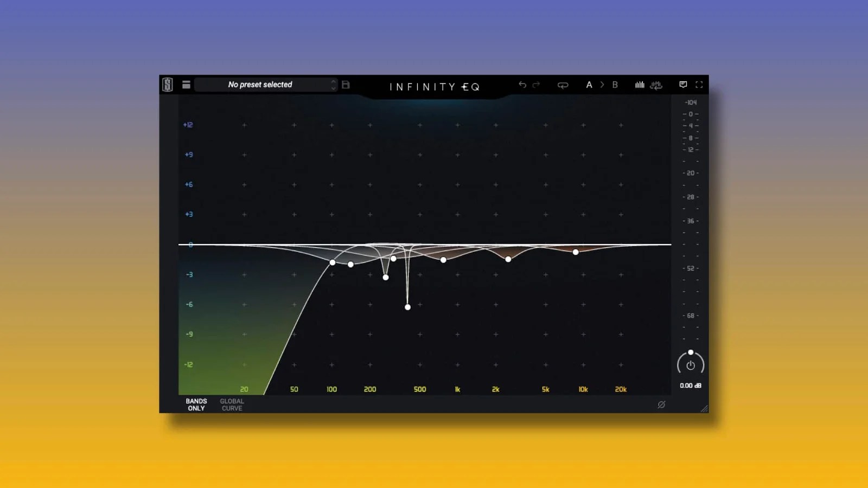Screen dimensions: 868x488
Task: Select the EQ band node just right of 100 Hz
Action: (x=351, y=265)
